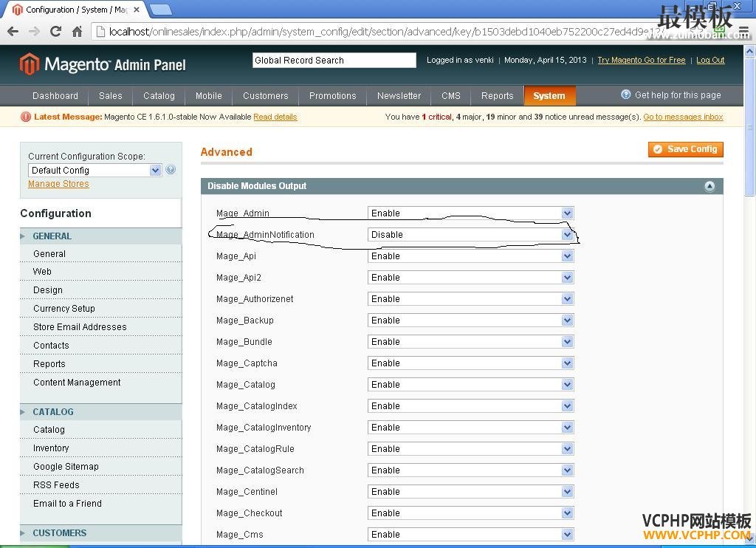
Task: Open the Catalog top menu
Action: click(159, 96)
